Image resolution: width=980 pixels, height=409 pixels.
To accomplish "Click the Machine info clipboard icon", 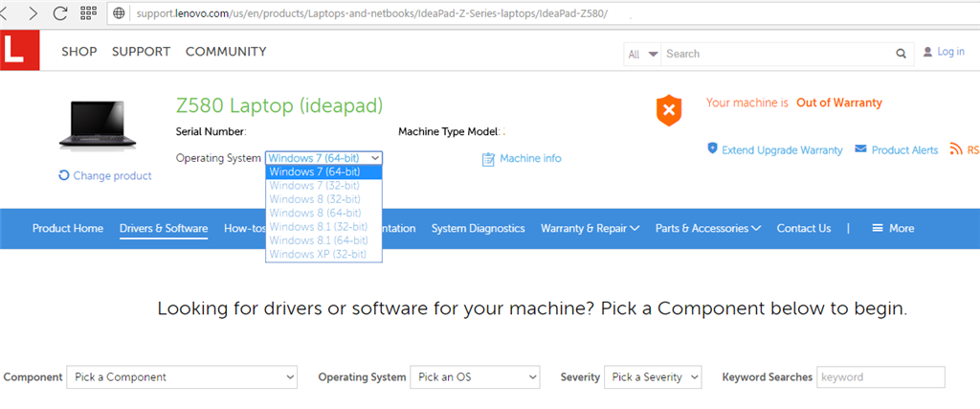I will [x=488, y=159].
